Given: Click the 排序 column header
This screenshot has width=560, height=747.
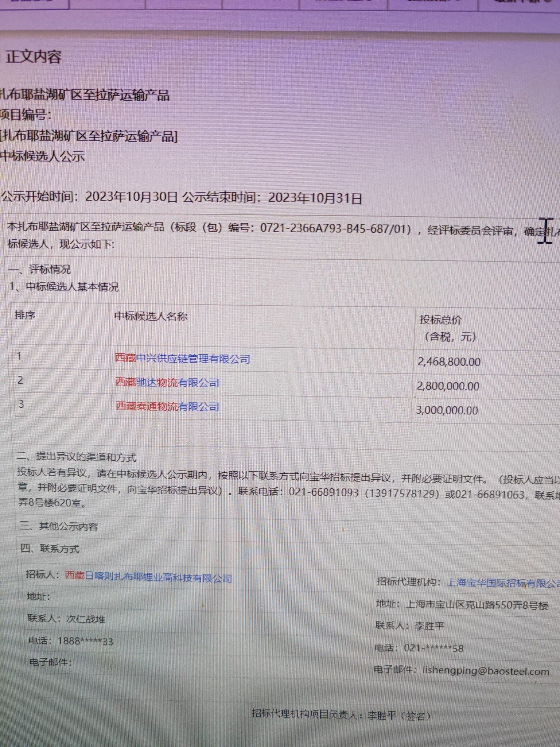Looking at the screenshot, I should pyautogui.click(x=25, y=315).
